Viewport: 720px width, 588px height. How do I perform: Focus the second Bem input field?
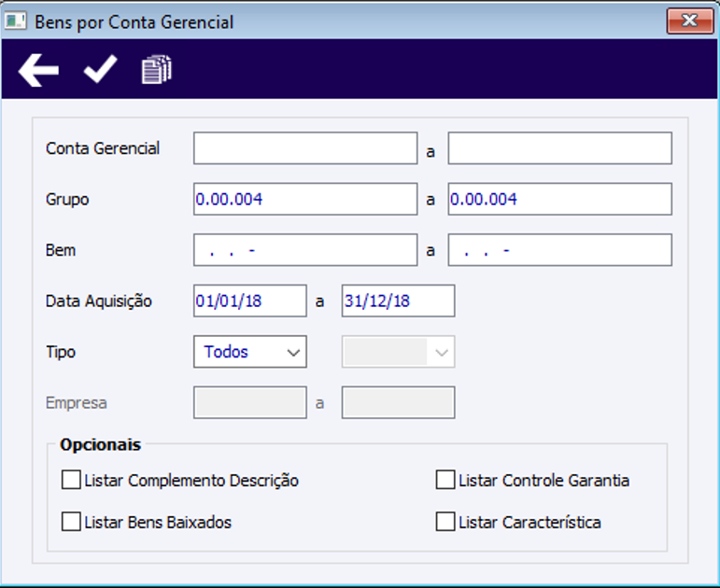point(559,250)
